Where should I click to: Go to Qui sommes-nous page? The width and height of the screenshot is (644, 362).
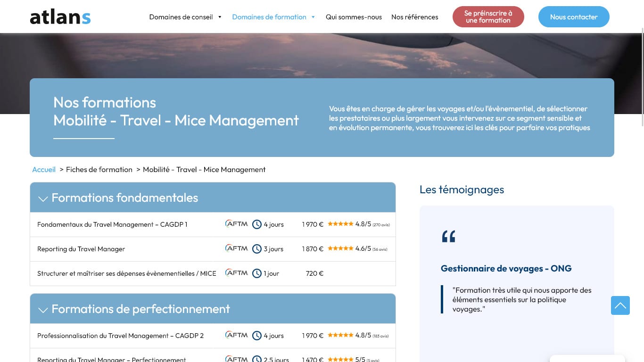(x=354, y=17)
